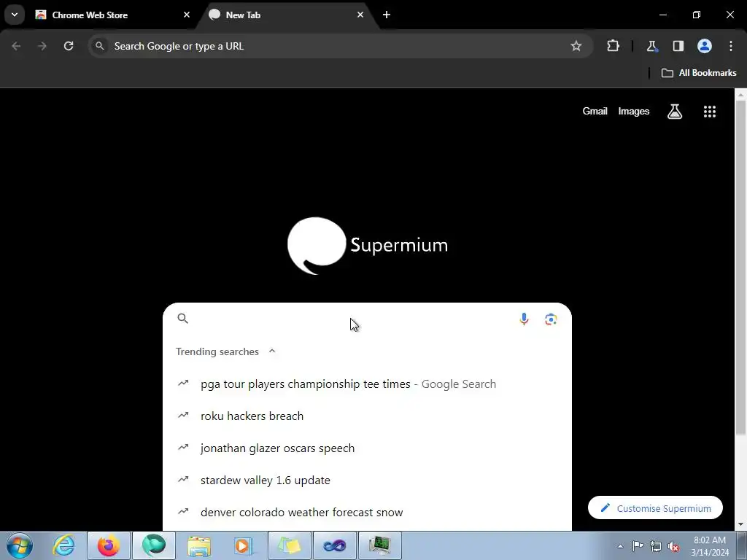Search by image with lens icon
The width and height of the screenshot is (747, 560).
(x=551, y=319)
